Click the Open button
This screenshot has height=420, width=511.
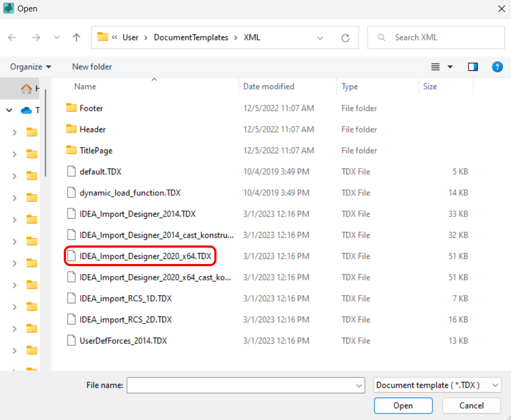[403, 405]
